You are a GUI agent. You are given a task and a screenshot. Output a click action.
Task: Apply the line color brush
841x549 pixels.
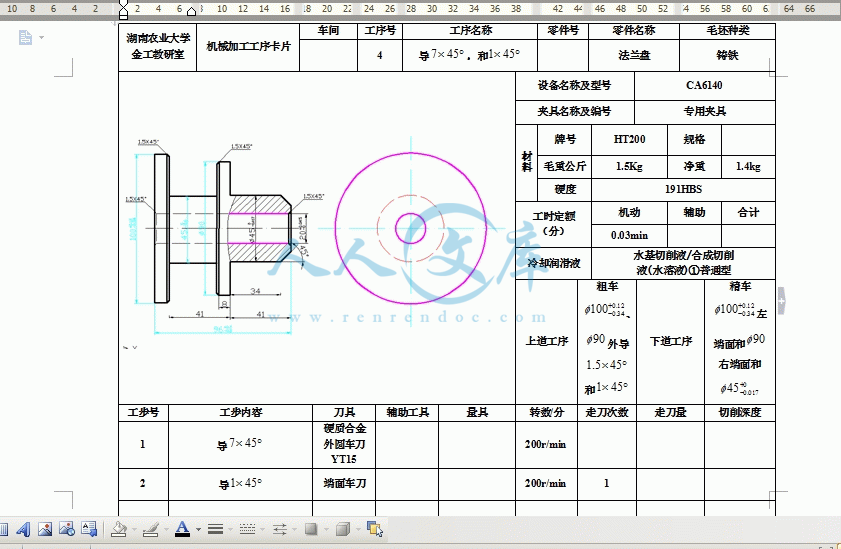click(x=151, y=529)
